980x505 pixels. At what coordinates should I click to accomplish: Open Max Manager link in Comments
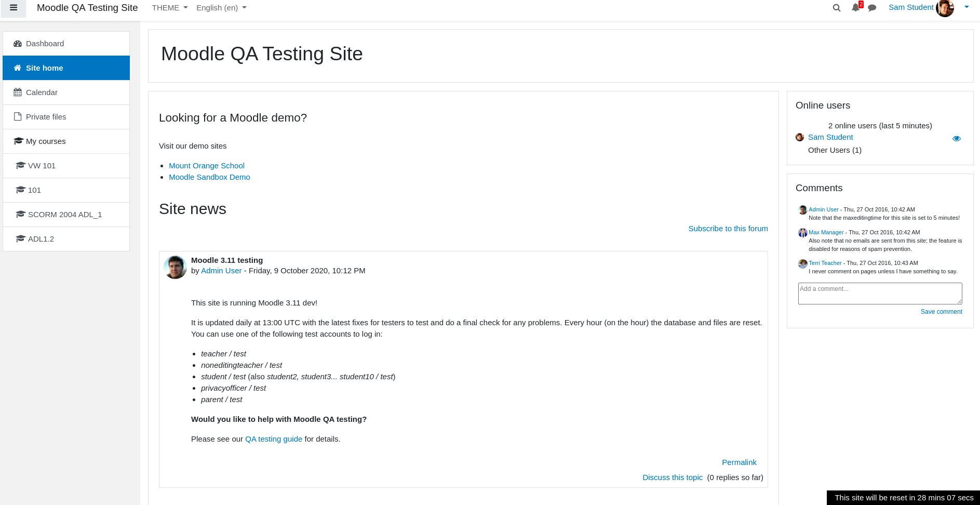point(826,232)
